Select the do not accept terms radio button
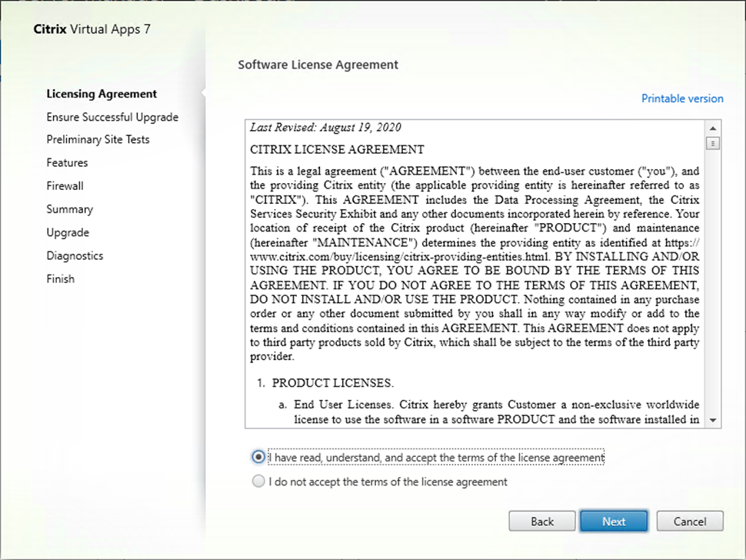Screen dimensions: 746x560 coord(258,482)
